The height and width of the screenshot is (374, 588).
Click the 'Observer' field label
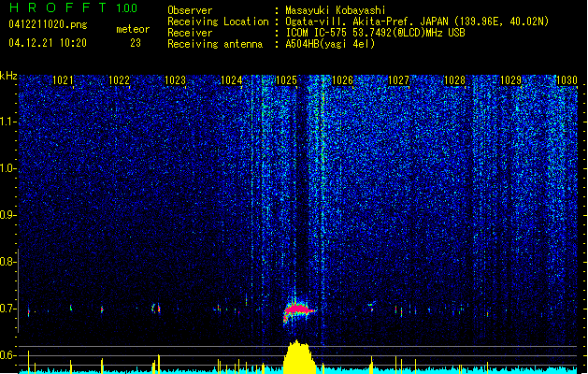pos(190,10)
